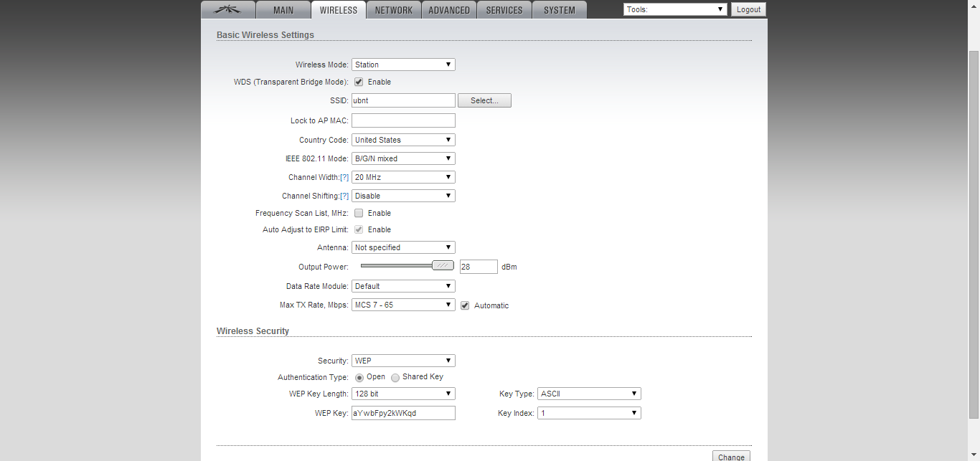This screenshot has width=980, height=461.
Task: Select Shared Key authentication type
Action: pos(395,377)
